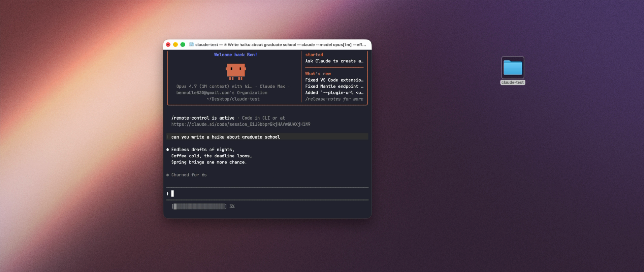The image size is (644, 272).
Task: Click 'Spring brings one more chance.' line
Action: (209, 162)
